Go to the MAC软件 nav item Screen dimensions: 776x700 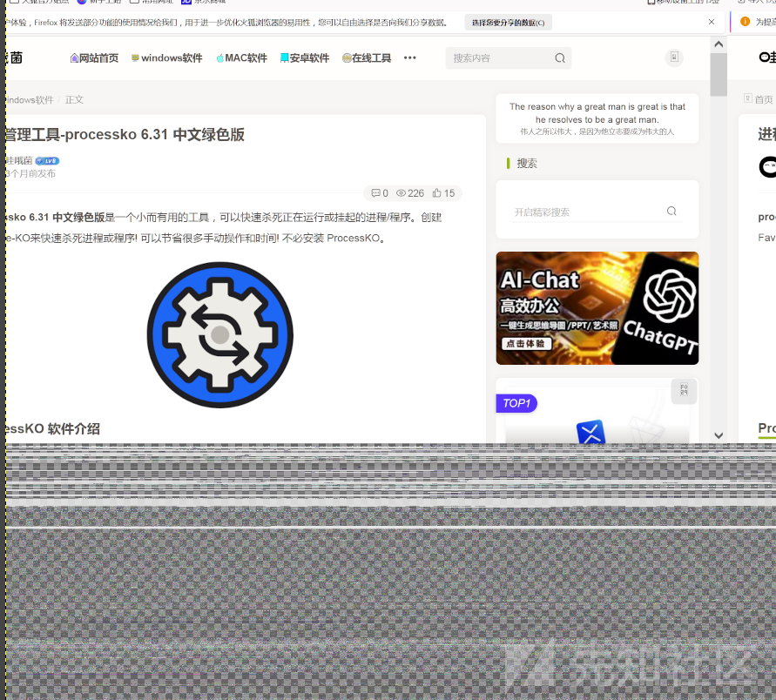click(242, 57)
